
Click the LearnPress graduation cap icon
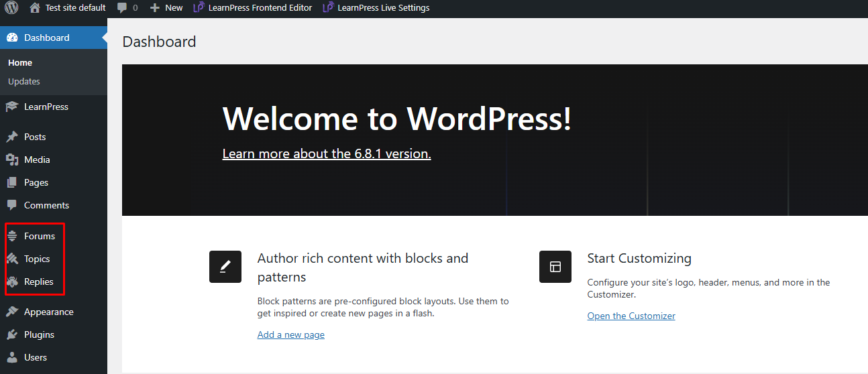click(12, 107)
